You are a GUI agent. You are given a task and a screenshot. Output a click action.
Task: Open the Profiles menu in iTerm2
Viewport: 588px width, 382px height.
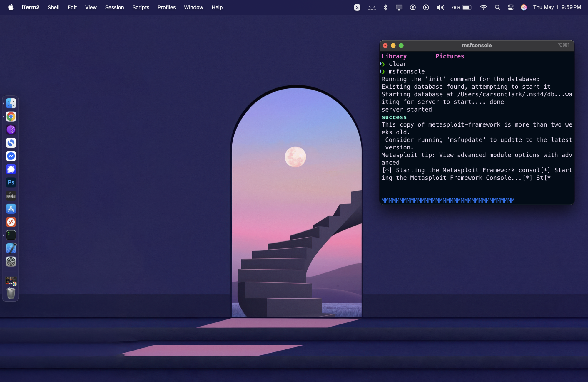pos(166,7)
